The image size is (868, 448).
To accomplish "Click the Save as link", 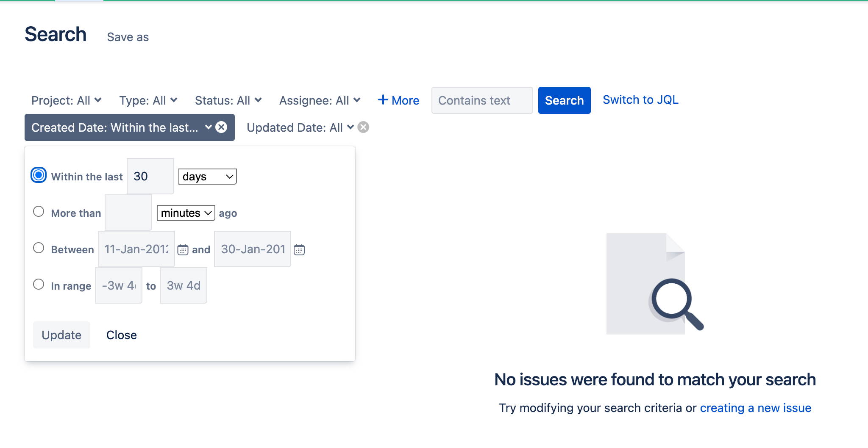I will pos(128,37).
